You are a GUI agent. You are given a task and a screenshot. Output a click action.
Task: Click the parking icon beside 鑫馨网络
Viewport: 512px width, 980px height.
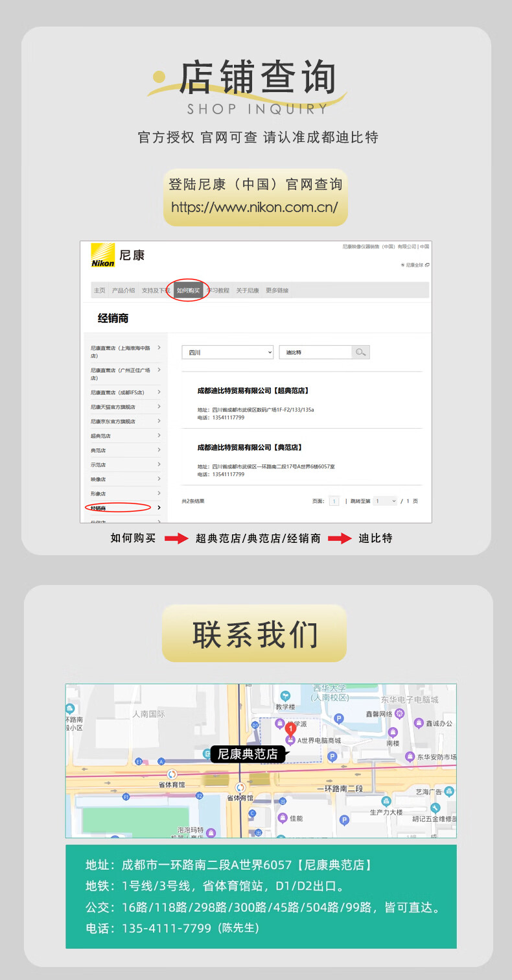(338, 718)
